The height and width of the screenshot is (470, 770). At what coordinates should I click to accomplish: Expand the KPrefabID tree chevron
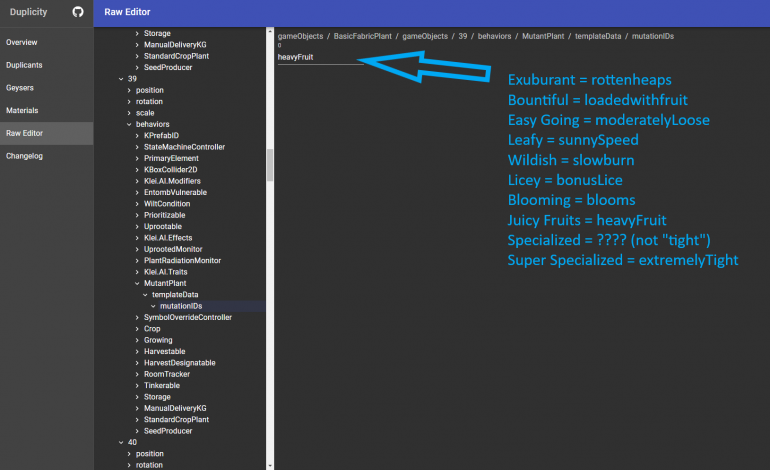(136, 135)
